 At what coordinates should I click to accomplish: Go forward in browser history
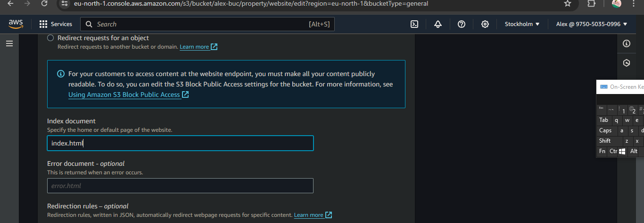(x=27, y=4)
